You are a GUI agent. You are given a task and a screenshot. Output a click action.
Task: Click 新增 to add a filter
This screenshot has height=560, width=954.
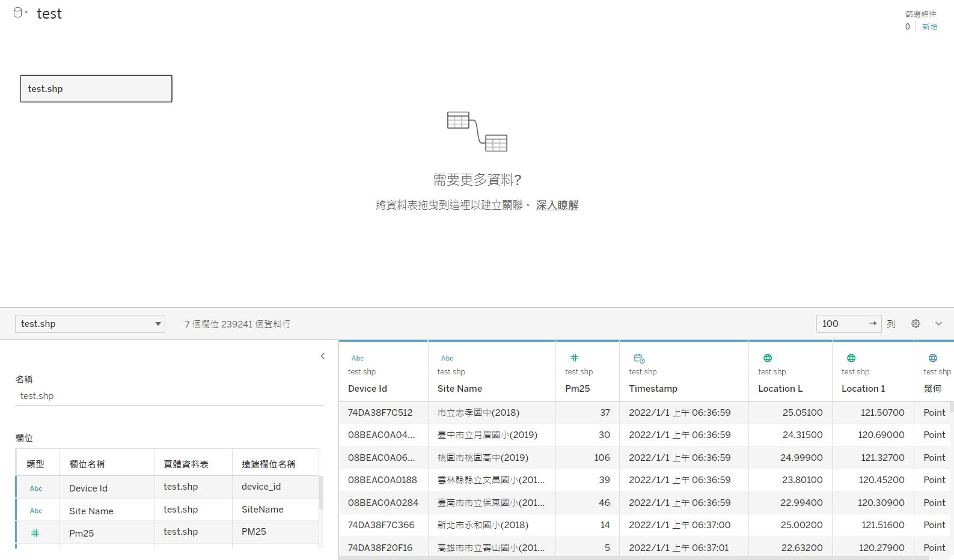click(x=929, y=26)
